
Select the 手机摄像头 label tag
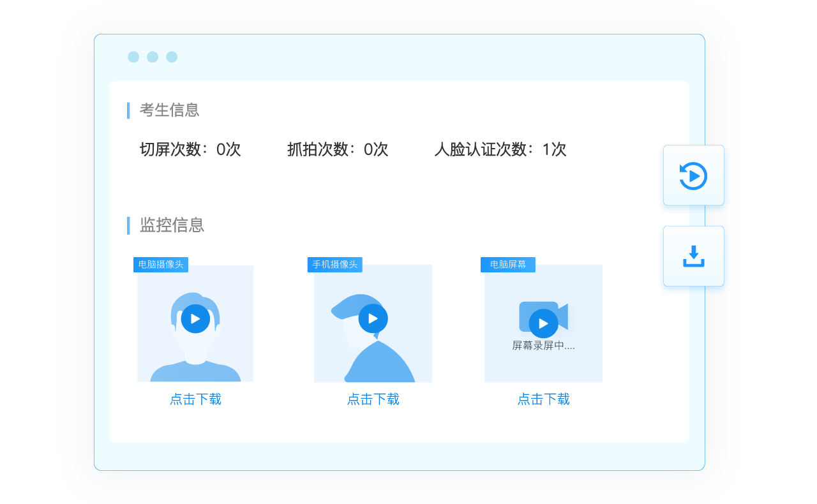334,265
